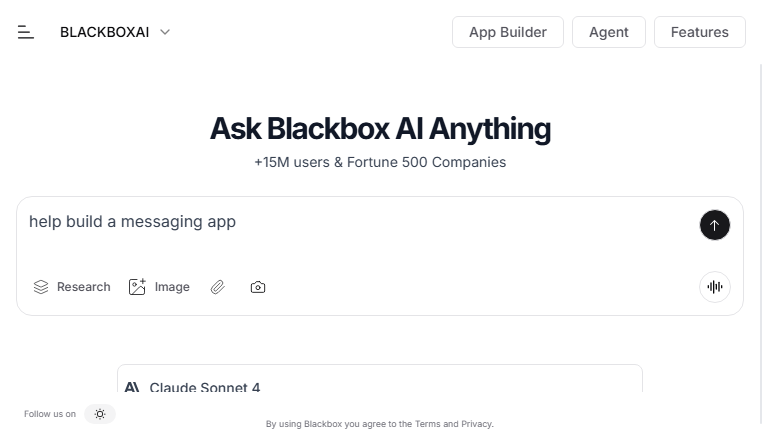Open the camera screenshot icon
The image size is (762, 432).
(258, 287)
